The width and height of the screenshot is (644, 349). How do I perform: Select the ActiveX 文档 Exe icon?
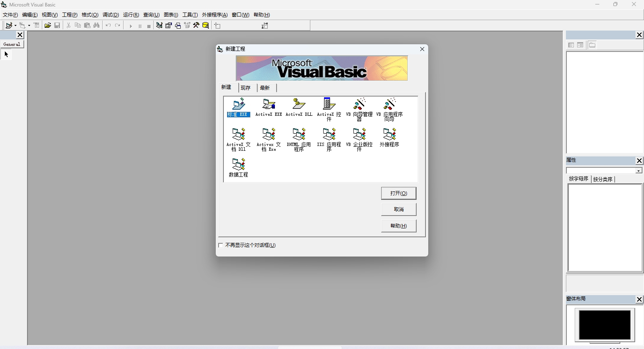tap(268, 140)
